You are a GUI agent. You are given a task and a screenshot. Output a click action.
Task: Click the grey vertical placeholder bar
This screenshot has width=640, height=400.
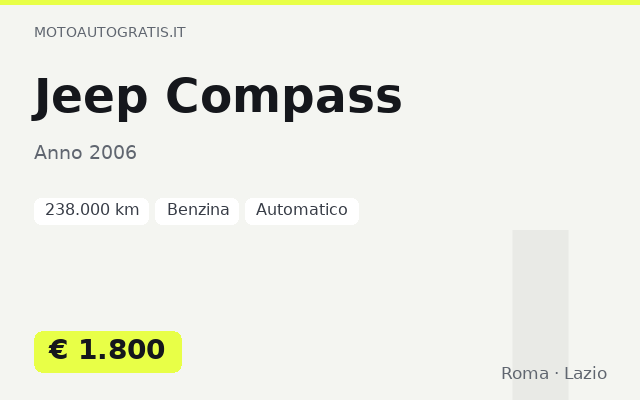click(x=540, y=315)
